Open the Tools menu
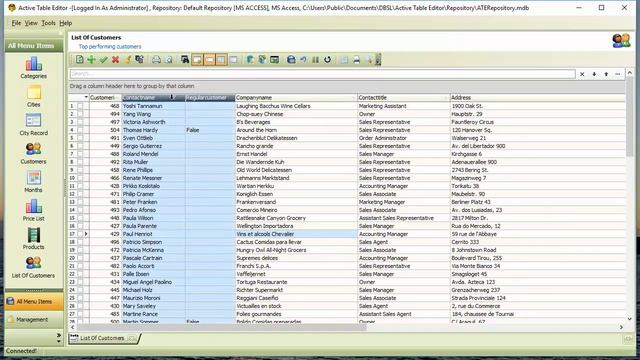 pos(49,23)
